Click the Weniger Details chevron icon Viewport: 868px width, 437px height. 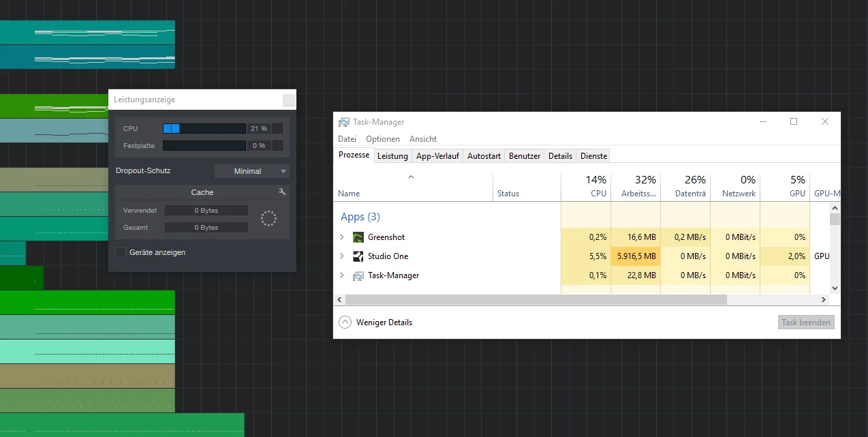pos(345,322)
